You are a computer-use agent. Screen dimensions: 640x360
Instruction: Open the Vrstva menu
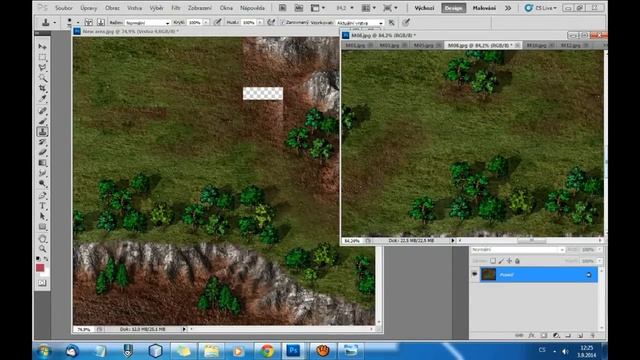click(134, 8)
